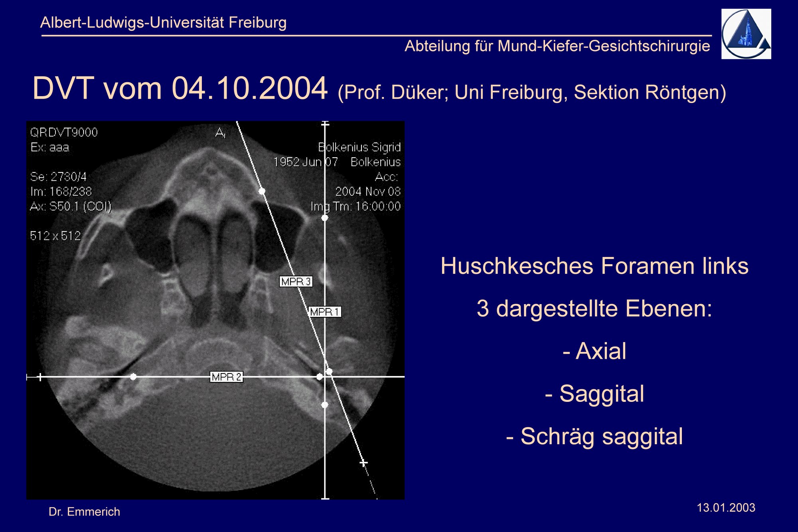Click '512 x 512' resolution label

coord(55,236)
